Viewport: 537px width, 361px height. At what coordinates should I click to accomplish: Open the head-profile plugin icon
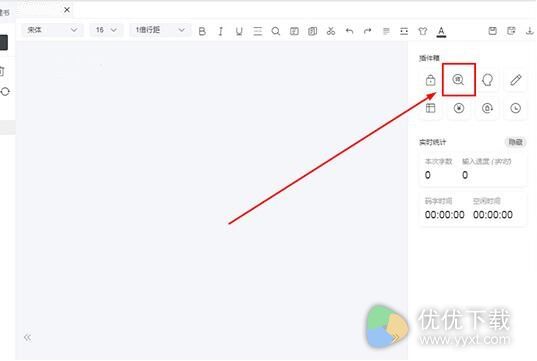coord(487,80)
